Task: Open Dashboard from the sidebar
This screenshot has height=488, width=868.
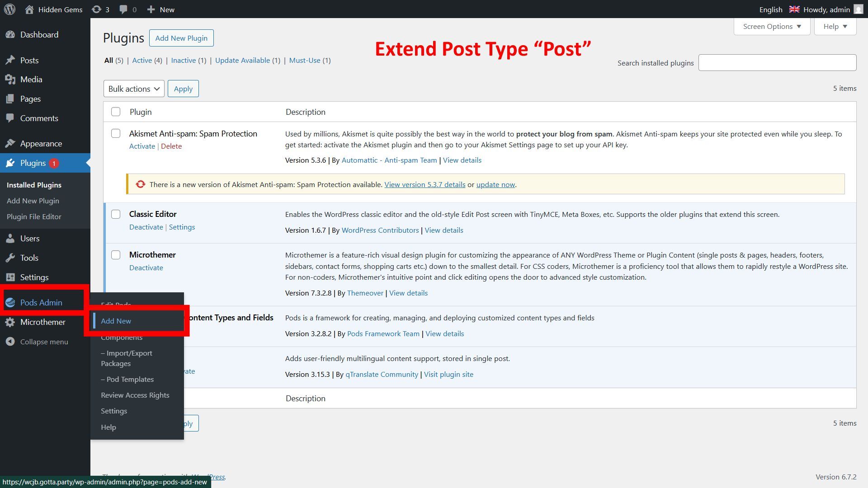Action: pyautogui.click(x=39, y=34)
